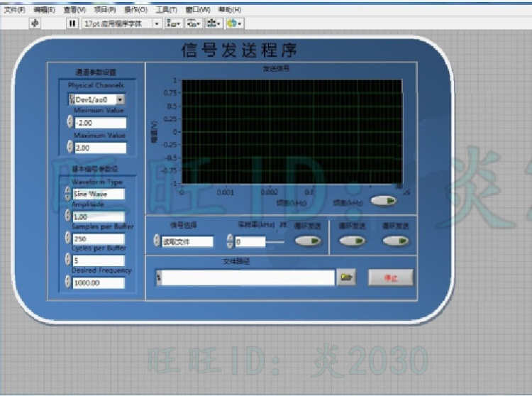Click the Minimum Value stepper arrows
The width and height of the screenshot is (532, 396).
[x=70, y=121]
